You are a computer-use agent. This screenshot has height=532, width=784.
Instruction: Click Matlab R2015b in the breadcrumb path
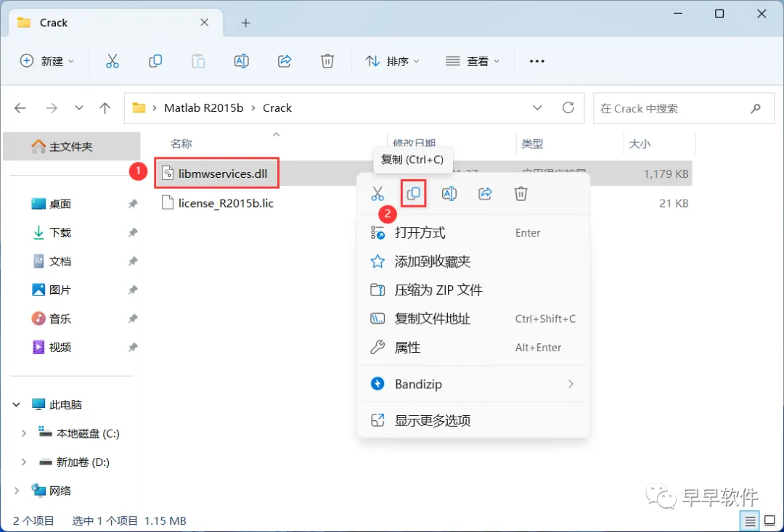click(203, 108)
